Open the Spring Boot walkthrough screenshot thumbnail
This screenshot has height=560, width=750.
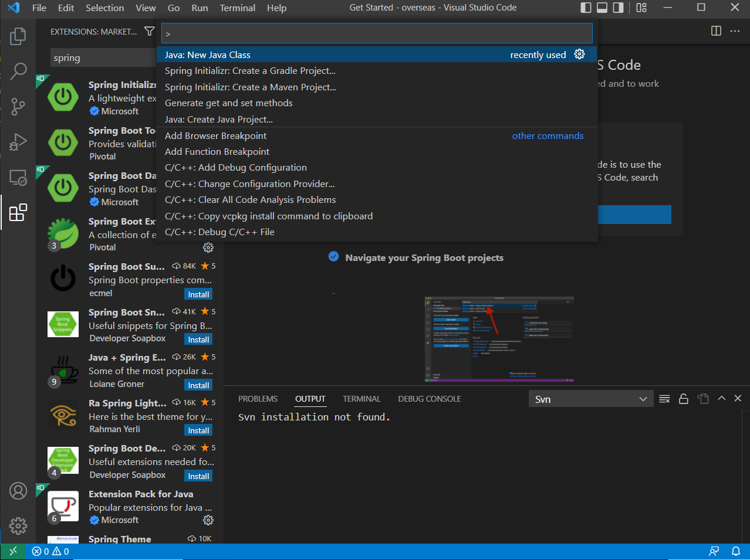tap(499, 340)
